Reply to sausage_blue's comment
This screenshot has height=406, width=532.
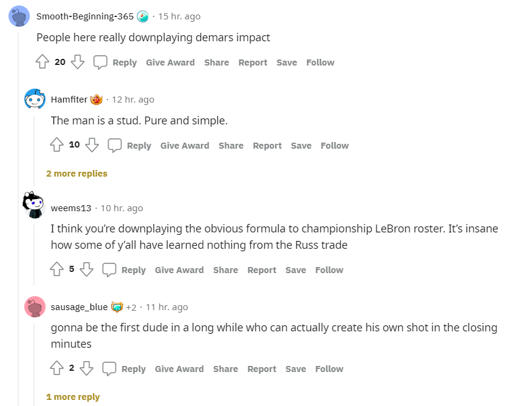[126, 368]
